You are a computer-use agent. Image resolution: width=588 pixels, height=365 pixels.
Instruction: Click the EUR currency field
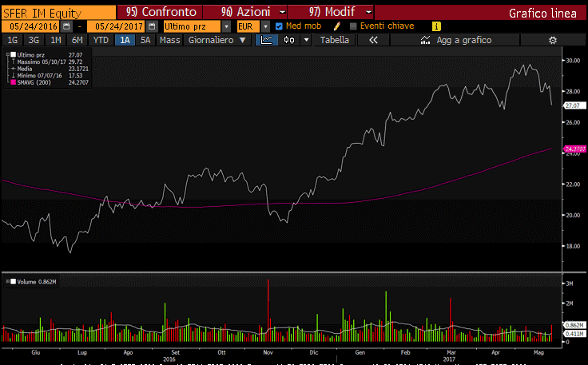coord(248,26)
